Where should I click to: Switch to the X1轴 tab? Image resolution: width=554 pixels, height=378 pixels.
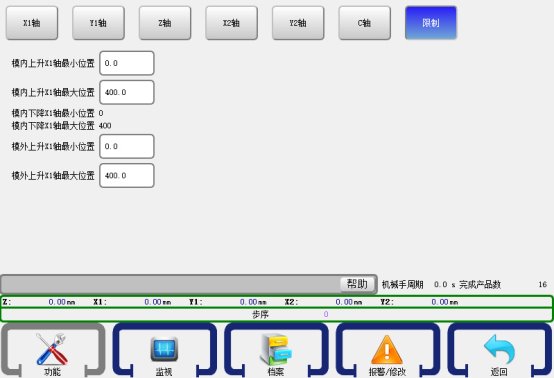click(x=32, y=23)
